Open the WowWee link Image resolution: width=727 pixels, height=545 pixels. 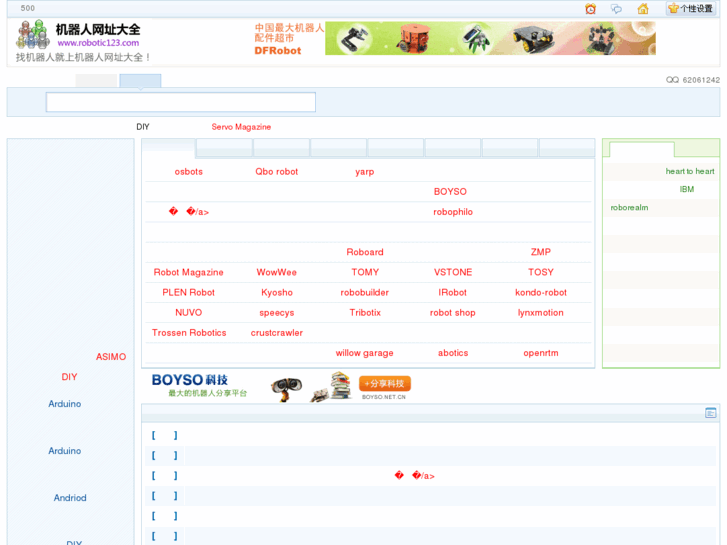(277, 272)
